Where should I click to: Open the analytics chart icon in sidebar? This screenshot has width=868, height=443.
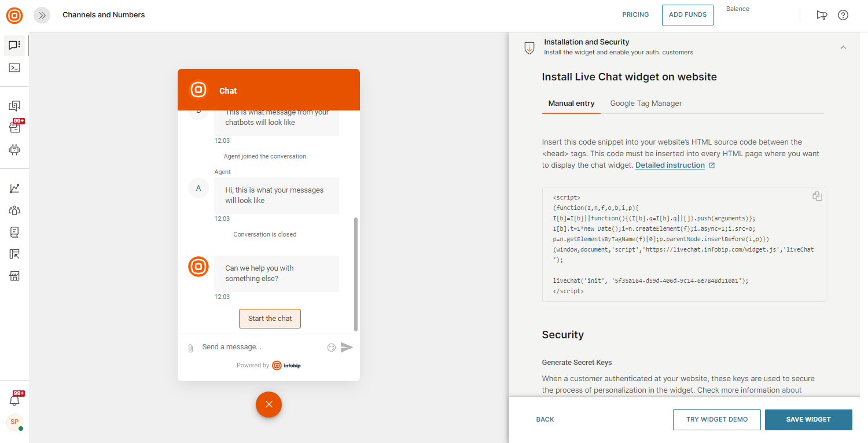[14, 188]
